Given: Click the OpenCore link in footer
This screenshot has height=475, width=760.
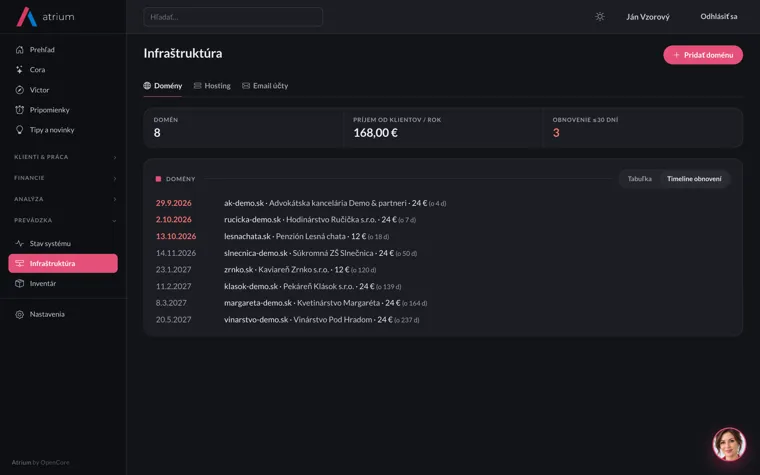Looking at the screenshot, I should pos(55,462).
